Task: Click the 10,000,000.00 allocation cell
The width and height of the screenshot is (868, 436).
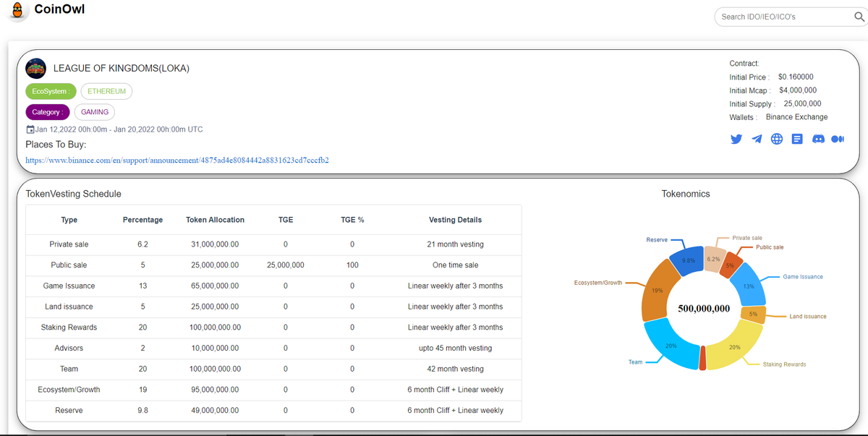Action: (x=215, y=349)
